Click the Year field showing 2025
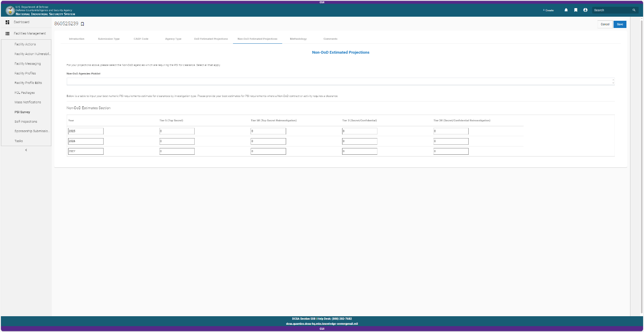This screenshot has height=332, width=644. 86,131
